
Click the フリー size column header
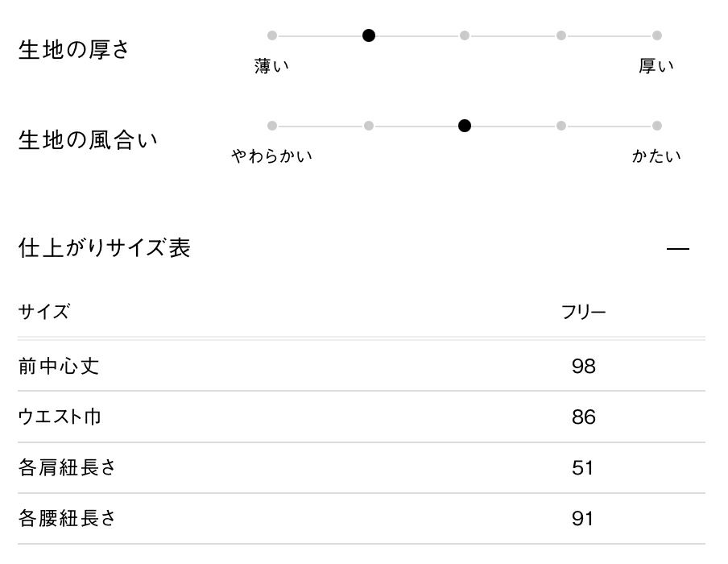point(583,313)
